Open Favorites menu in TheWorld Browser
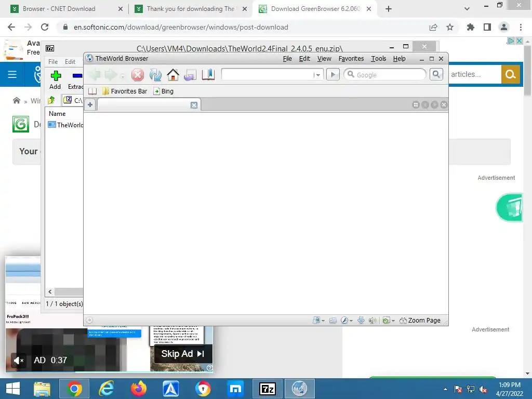Image resolution: width=532 pixels, height=399 pixels. (351, 59)
